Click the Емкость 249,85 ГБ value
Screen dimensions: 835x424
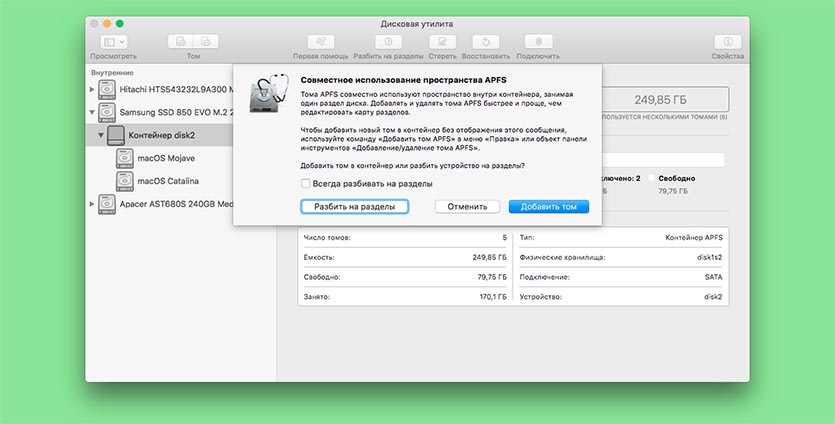point(489,257)
